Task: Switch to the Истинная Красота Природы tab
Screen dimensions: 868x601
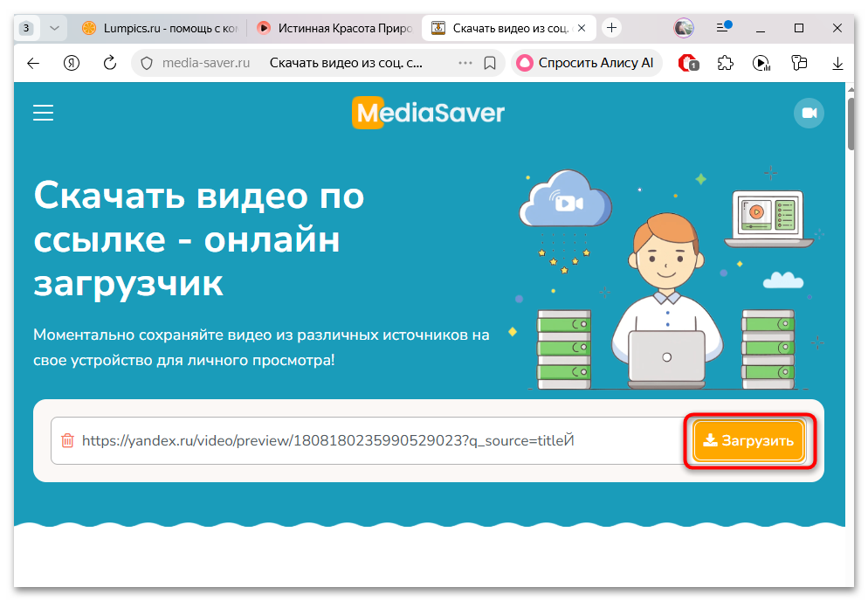Action: pos(335,28)
